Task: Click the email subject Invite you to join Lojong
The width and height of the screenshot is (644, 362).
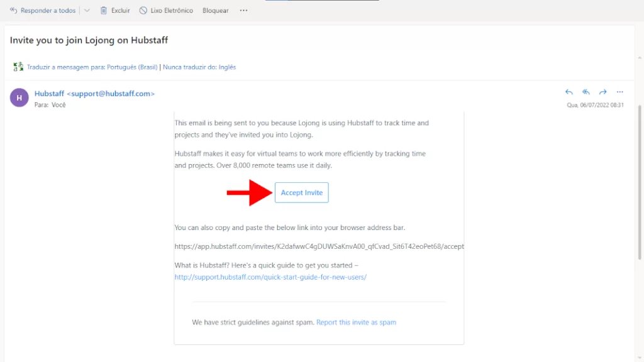Action: pos(89,40)
